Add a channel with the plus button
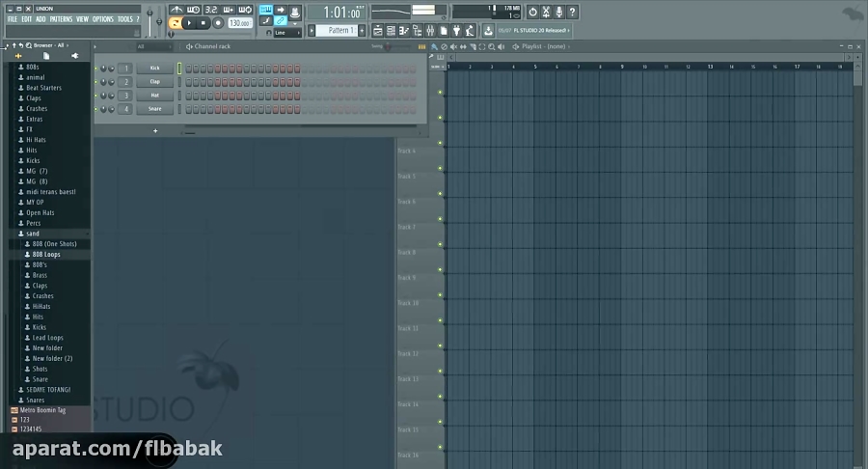This screenshot has width=868, height=469. click(x=155, y=131)
